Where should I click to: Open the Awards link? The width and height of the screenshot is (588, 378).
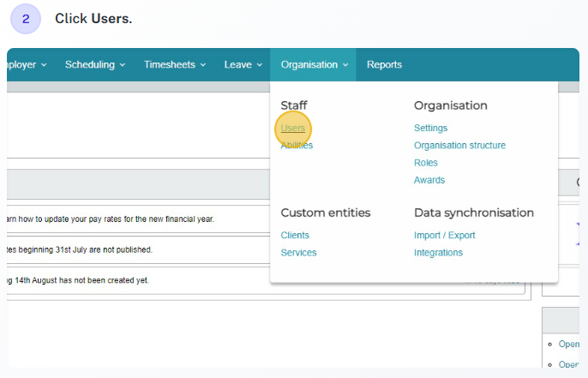[x=429, y=180]
